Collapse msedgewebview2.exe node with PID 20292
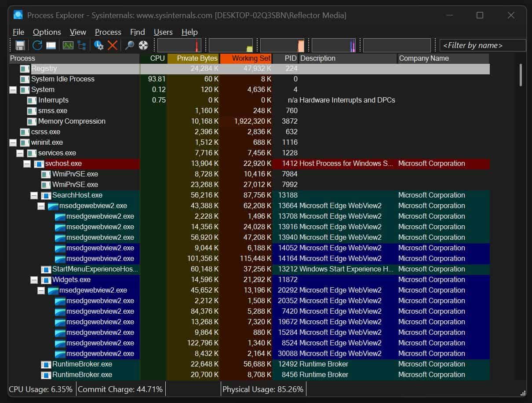This screenshot has width=532, height=403. click(x=41, y=290)
